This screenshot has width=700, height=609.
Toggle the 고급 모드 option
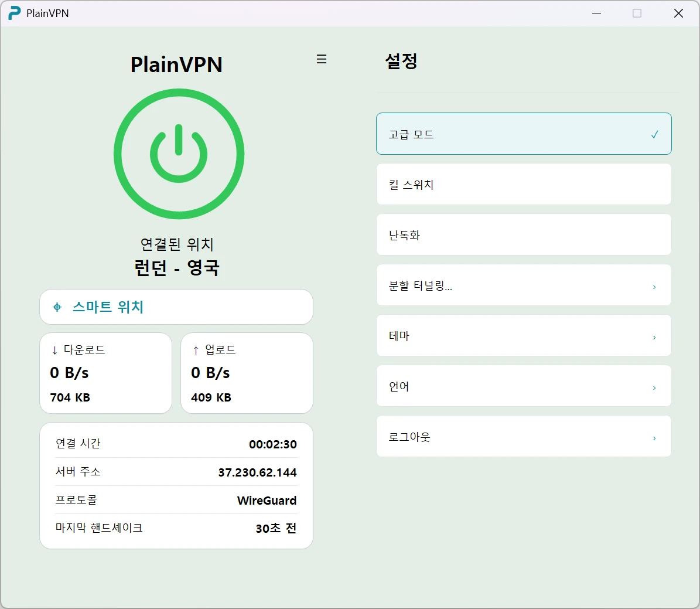pos(524,134)
